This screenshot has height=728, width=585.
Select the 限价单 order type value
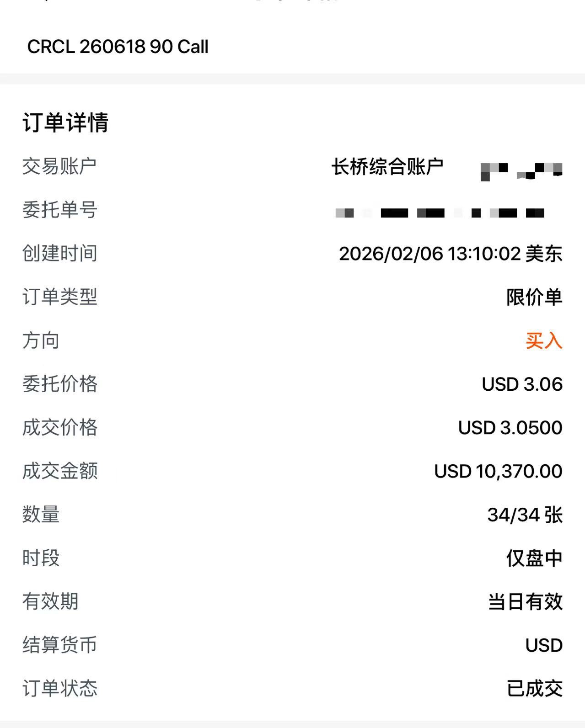[x=534, y=298]
